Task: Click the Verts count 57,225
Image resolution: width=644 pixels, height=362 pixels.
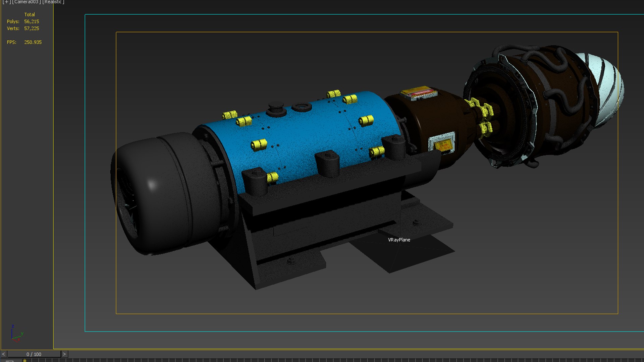Action: point(32,28)
